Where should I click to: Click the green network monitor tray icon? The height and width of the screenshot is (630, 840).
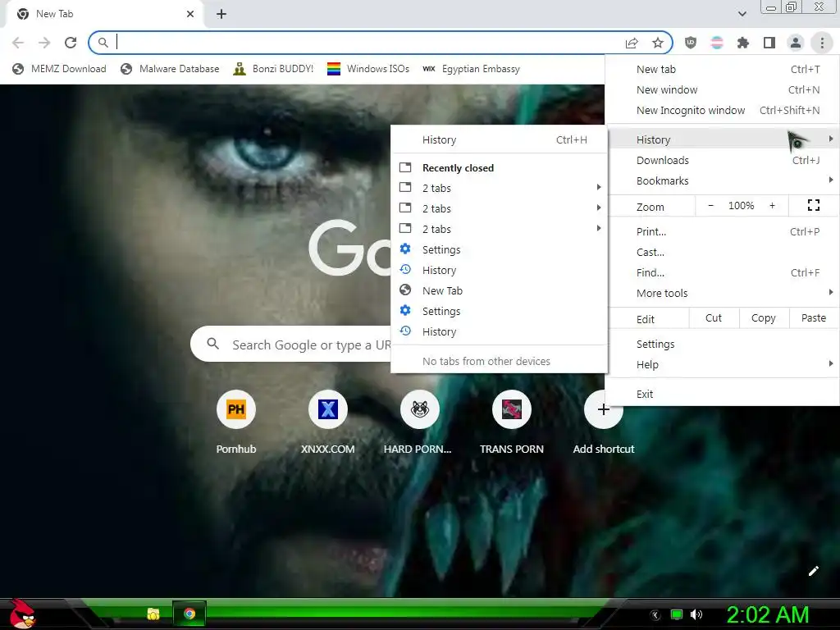point(677,614)
